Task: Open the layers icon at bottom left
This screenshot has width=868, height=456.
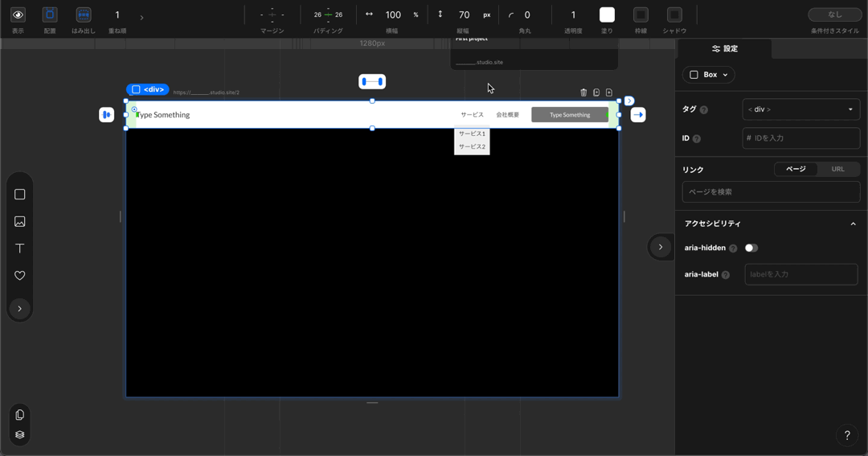Action: (19, 434)
